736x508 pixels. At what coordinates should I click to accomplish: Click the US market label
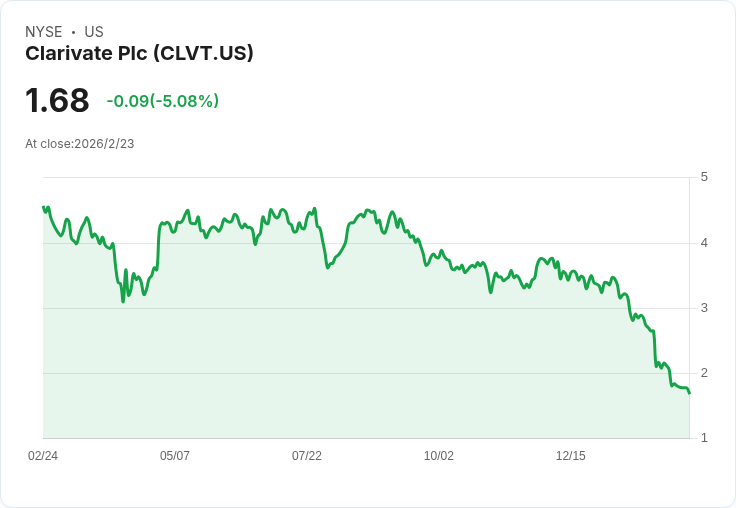pos(94,32)
